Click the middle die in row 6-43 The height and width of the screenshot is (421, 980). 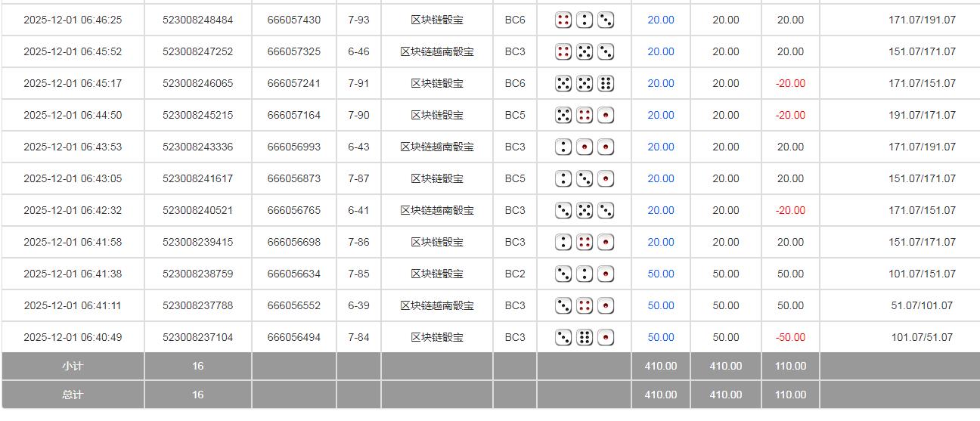[585, 147]
